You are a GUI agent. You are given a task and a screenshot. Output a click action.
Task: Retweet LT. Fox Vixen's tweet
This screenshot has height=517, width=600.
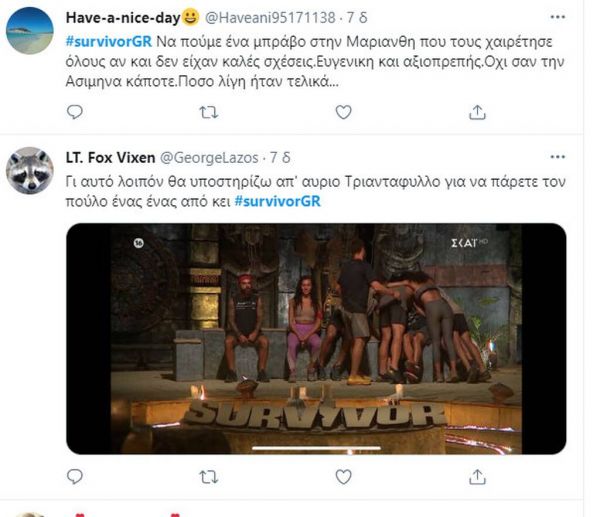[207, 478]
